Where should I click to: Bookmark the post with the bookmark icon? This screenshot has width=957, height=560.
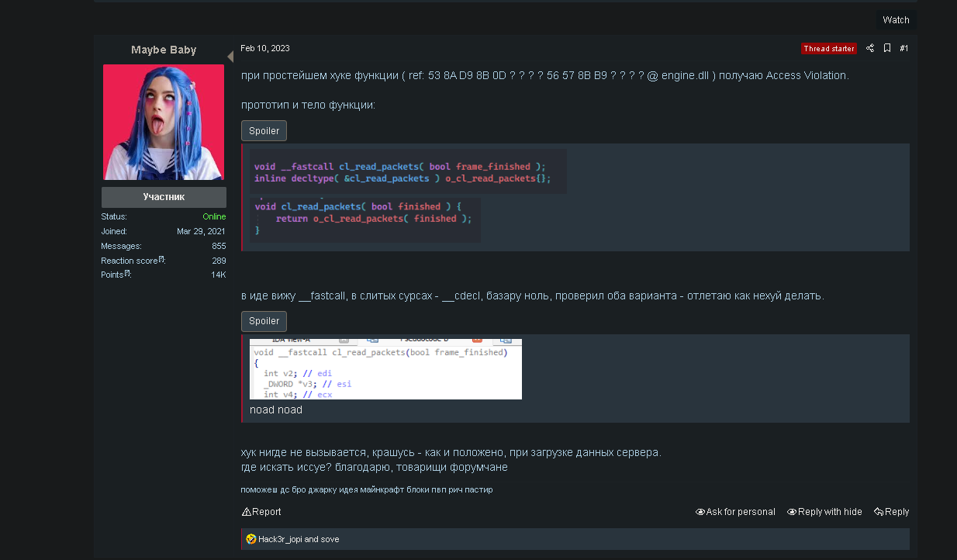887,48
